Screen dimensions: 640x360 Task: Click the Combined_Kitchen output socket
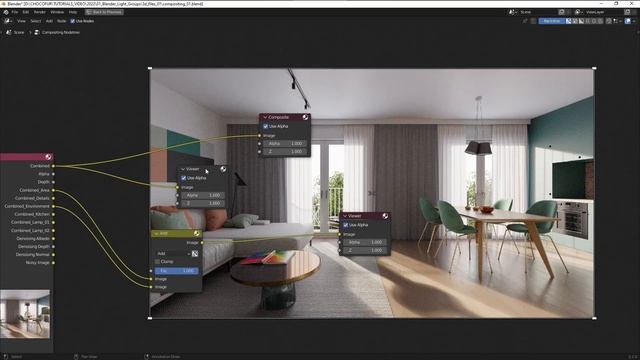tap(53, 214)
